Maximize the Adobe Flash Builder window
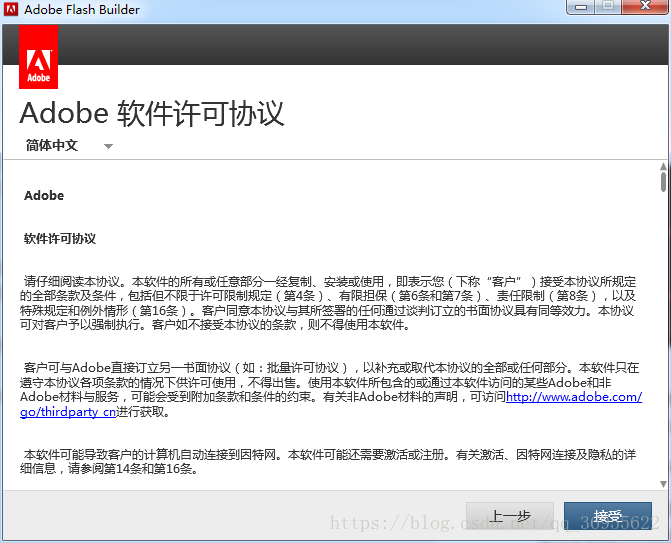The height and width of the screenshot is (543, 671). (x=608, y=6)
